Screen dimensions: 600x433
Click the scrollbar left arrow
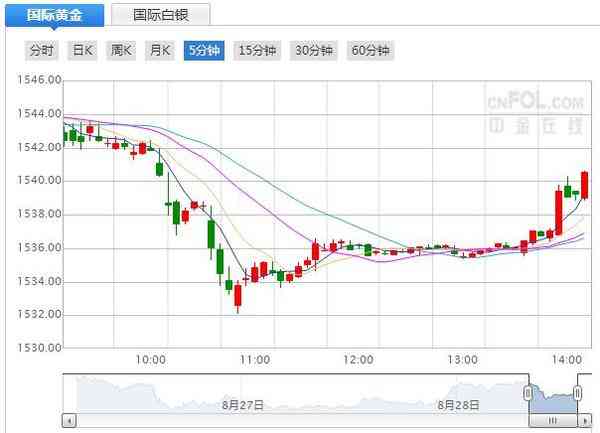pos(68,420)
